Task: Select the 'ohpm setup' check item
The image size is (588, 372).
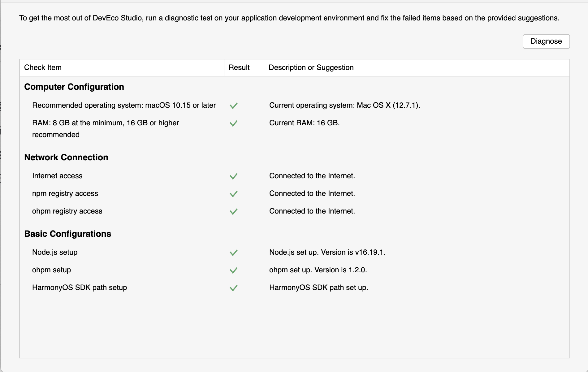Action: [51, 270]
